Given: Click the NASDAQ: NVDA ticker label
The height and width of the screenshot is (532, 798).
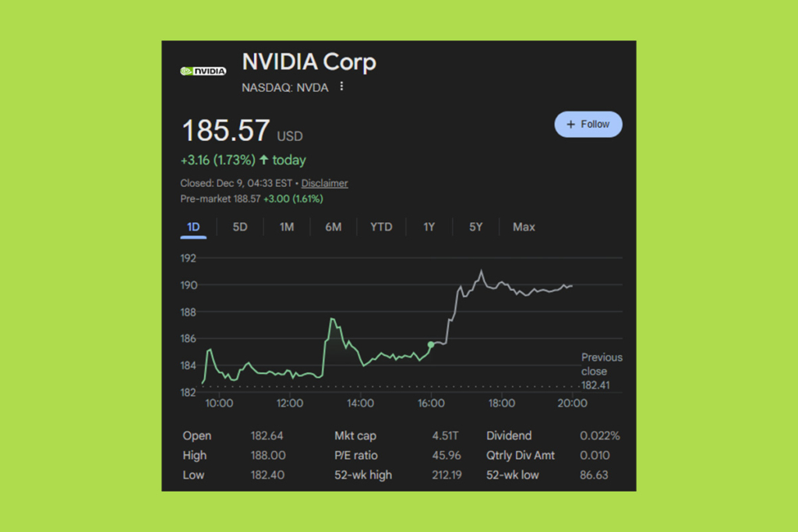Looking at the screenshot, I should 285,87.
